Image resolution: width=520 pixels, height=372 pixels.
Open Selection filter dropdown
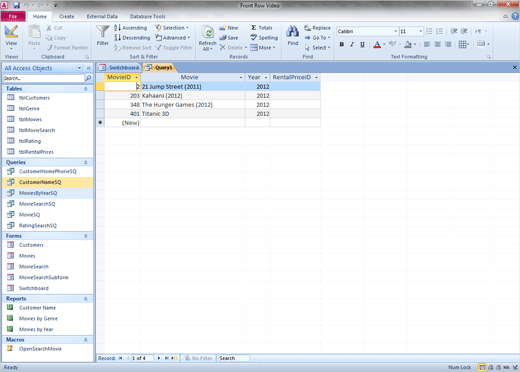[172, 28]
